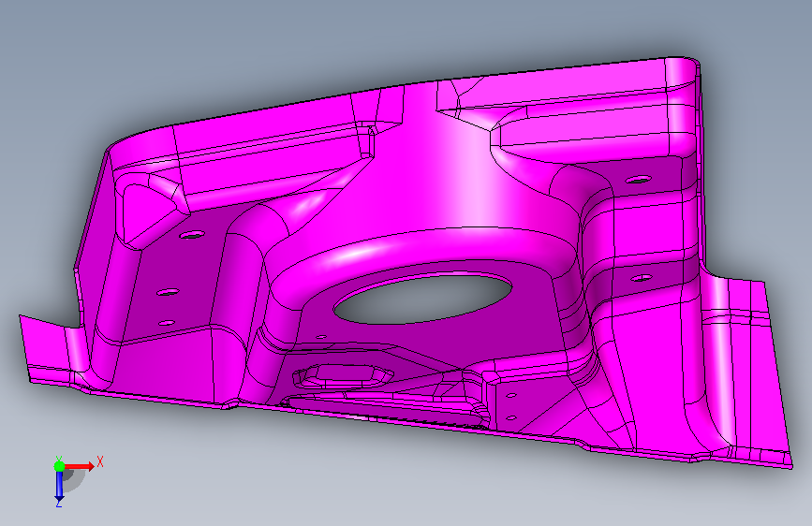
Task: Click the red X axis arrow of the triad
Action: coord(79,466)
